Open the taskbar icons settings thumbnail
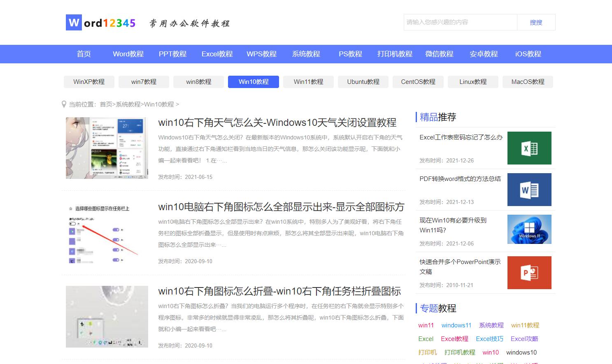The height and width of the screenshot is (364, 612). [107, 232]
